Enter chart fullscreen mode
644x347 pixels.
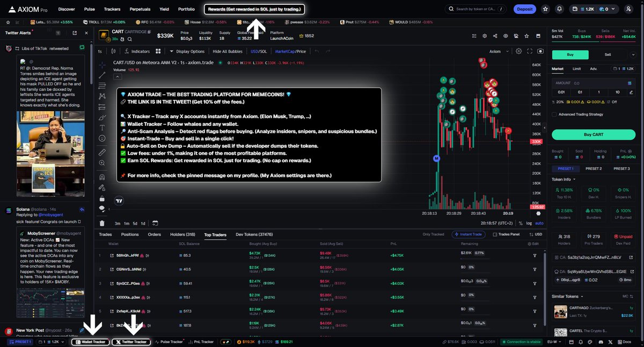pos(529,52)
